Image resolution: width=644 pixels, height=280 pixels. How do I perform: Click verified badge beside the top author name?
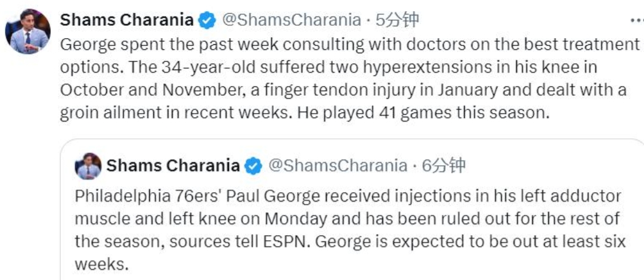pyautogui.click(x=207, y=20)
